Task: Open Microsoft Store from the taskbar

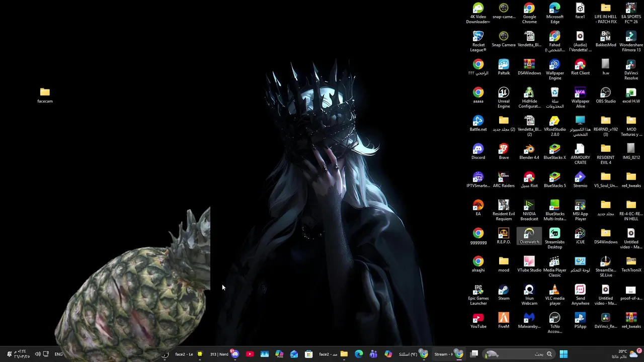Action: pos(308,354)
